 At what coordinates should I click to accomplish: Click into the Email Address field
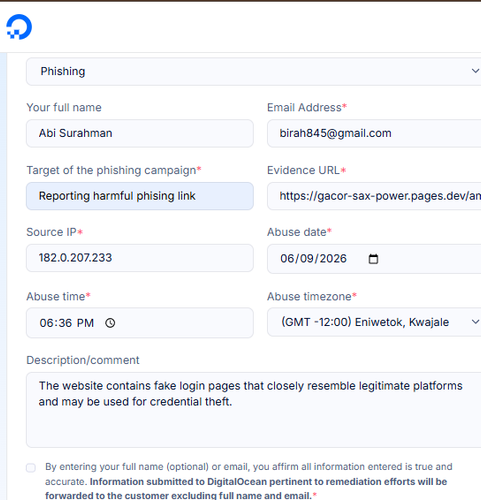[x=374, y=133]
